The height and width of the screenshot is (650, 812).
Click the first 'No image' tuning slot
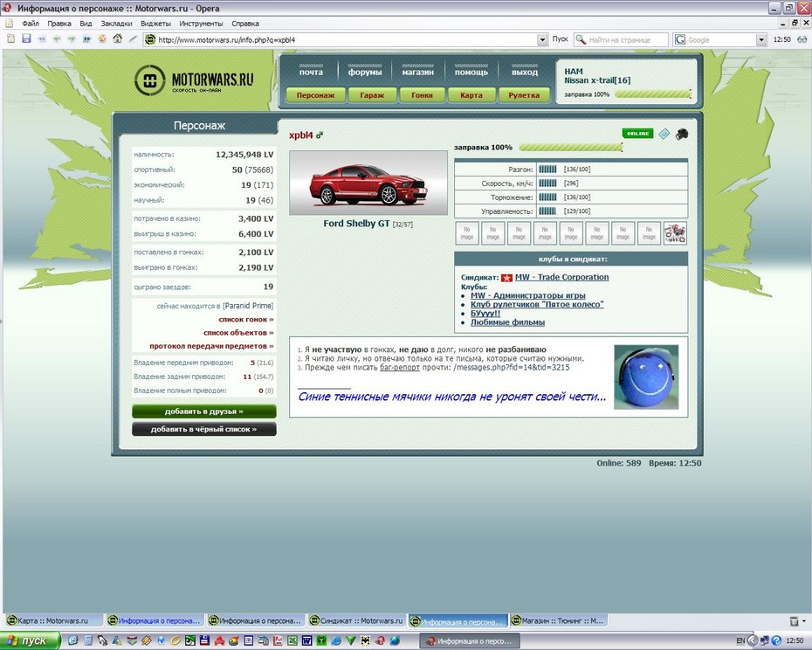point(467,233)
